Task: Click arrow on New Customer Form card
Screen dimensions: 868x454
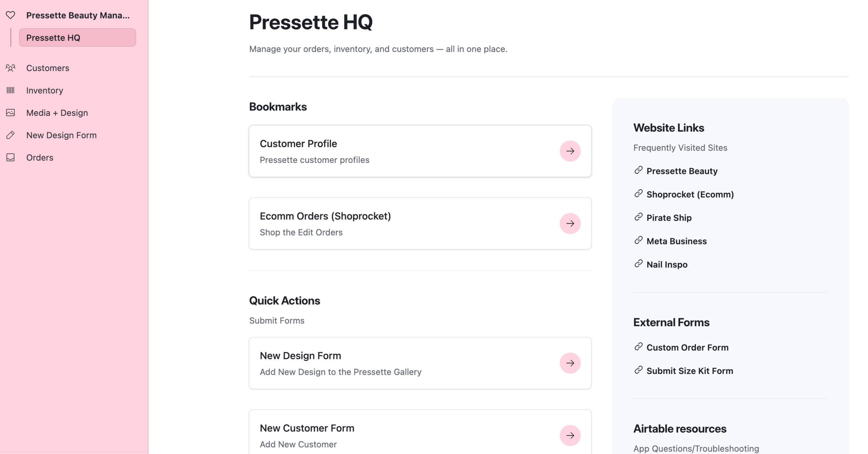Action: pos(570,435)
